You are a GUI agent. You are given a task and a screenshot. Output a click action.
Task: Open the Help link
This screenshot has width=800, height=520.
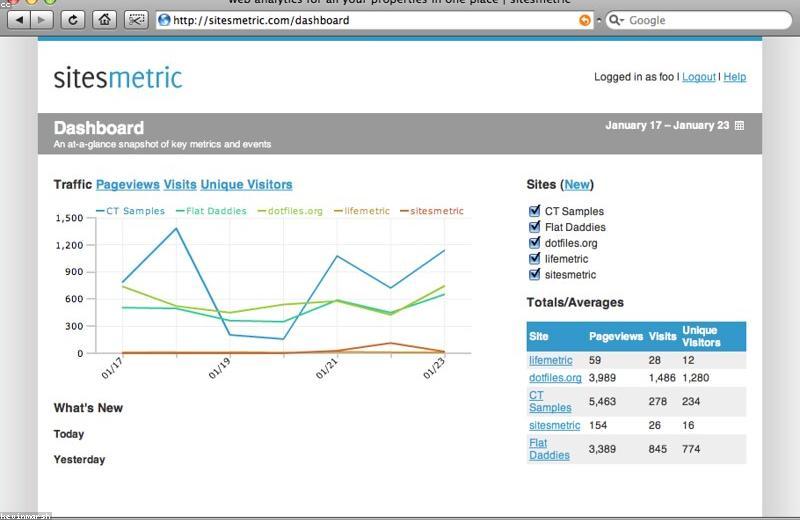pyautogui.click(x=735, y=77)
